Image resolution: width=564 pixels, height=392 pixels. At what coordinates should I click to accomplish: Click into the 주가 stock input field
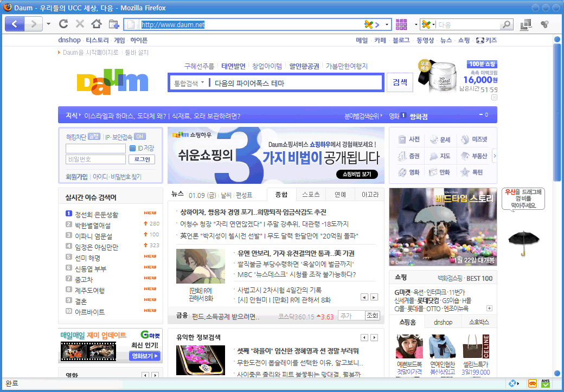click(351, 316)
